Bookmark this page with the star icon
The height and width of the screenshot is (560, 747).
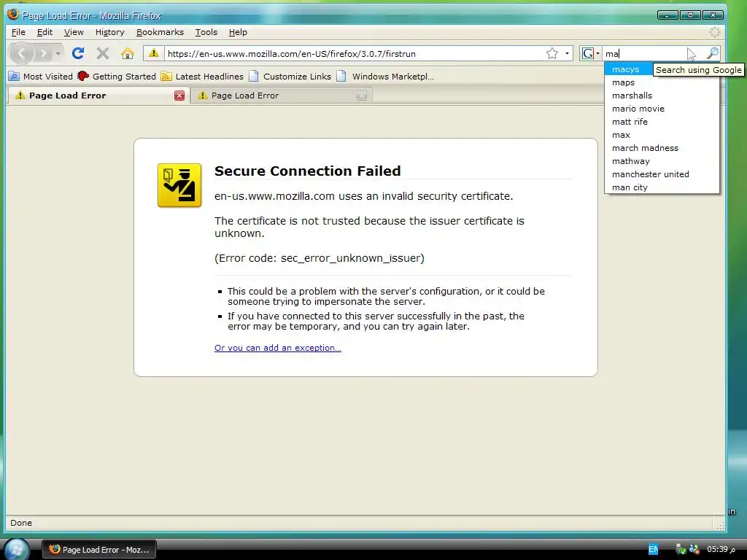point(551,53)
